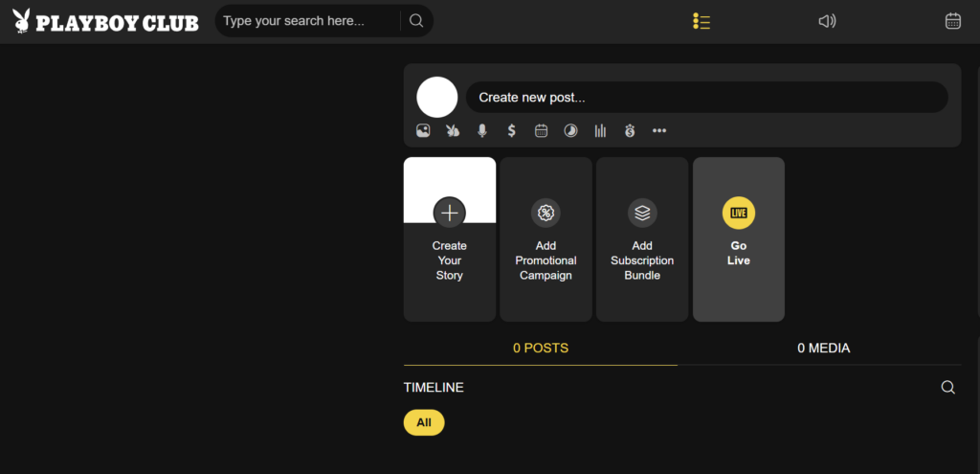Click the TIMELINE heading text
Screen dimensions: 980x474
pyautogui.click(x=434, y=388)
